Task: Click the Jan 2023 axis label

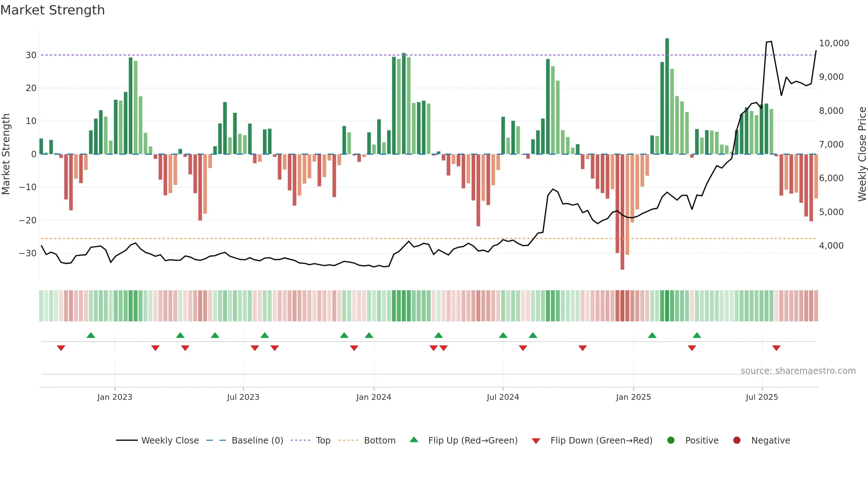Action: point(115,397)
